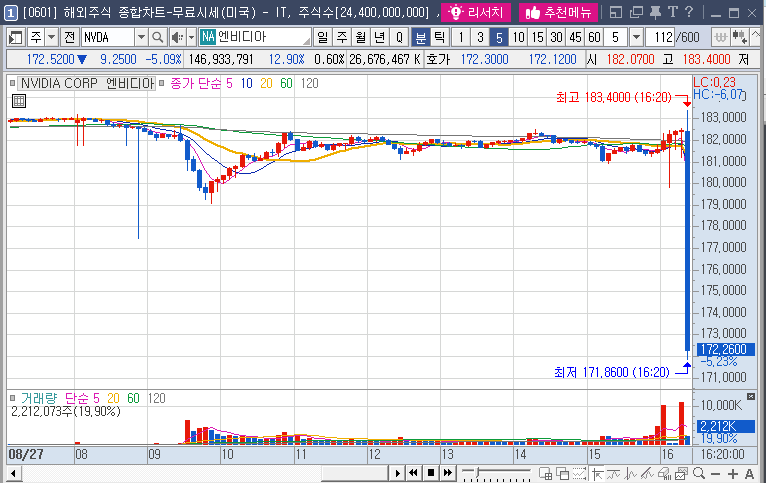Click the line indicator tool icon
766x483 pixels.
coord(614,473)
